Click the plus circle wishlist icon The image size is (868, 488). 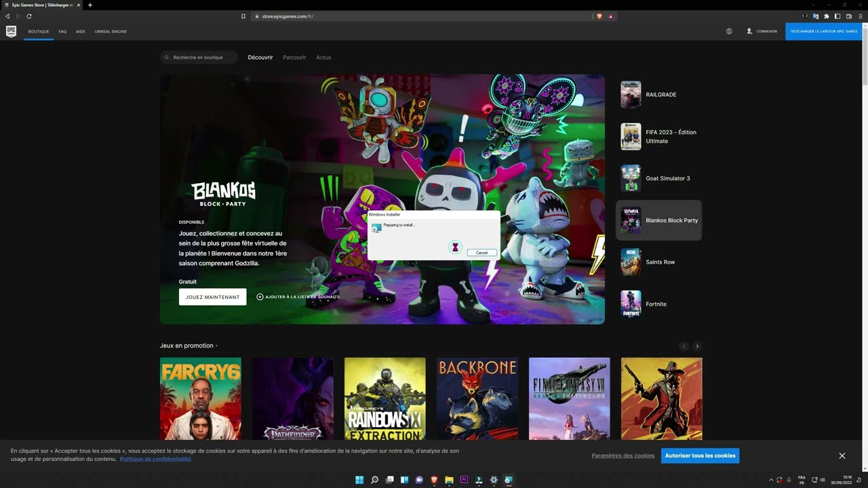click(260, 297)
